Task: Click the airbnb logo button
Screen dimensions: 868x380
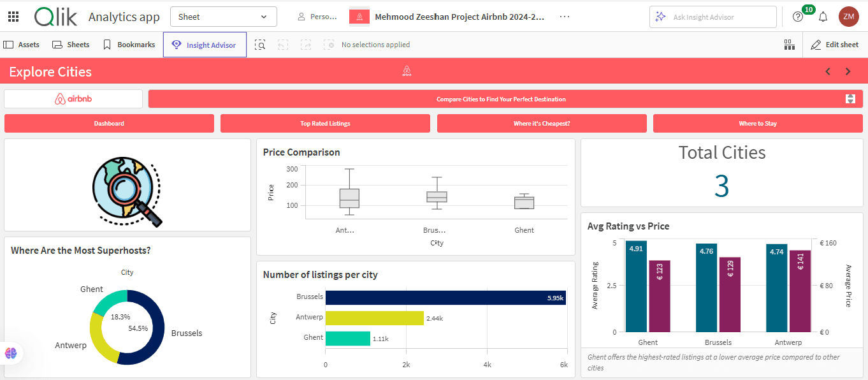Action: click(x=73, y=99)
